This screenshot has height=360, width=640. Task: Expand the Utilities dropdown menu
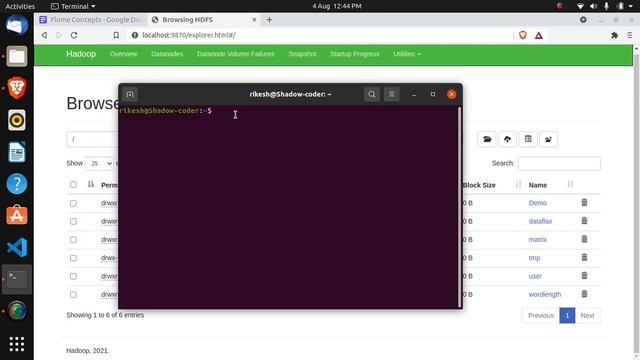point(407,54)
